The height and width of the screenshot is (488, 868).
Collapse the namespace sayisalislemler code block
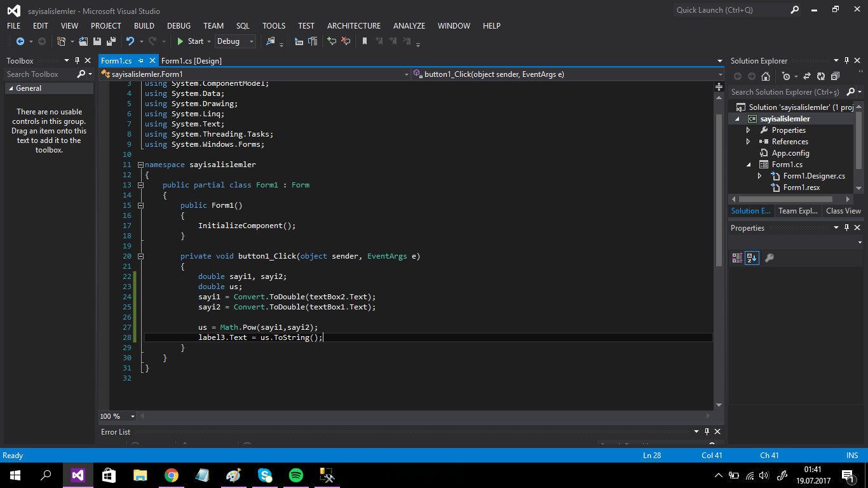[140, 165]
